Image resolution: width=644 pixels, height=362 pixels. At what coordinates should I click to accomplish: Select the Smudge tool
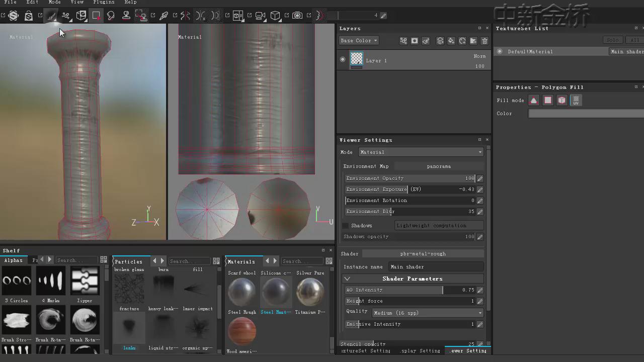(111, 16)
